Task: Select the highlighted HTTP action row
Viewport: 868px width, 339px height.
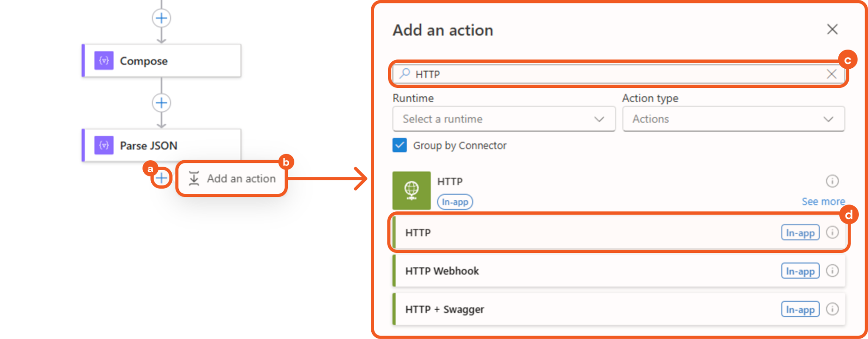Action: point(551,233)
